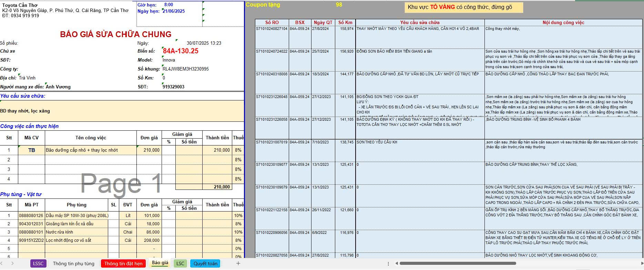This screenshot has width=644, height=270.
Task: Click the Giờ hẹn value 8:00
Action: coord(168,5)
